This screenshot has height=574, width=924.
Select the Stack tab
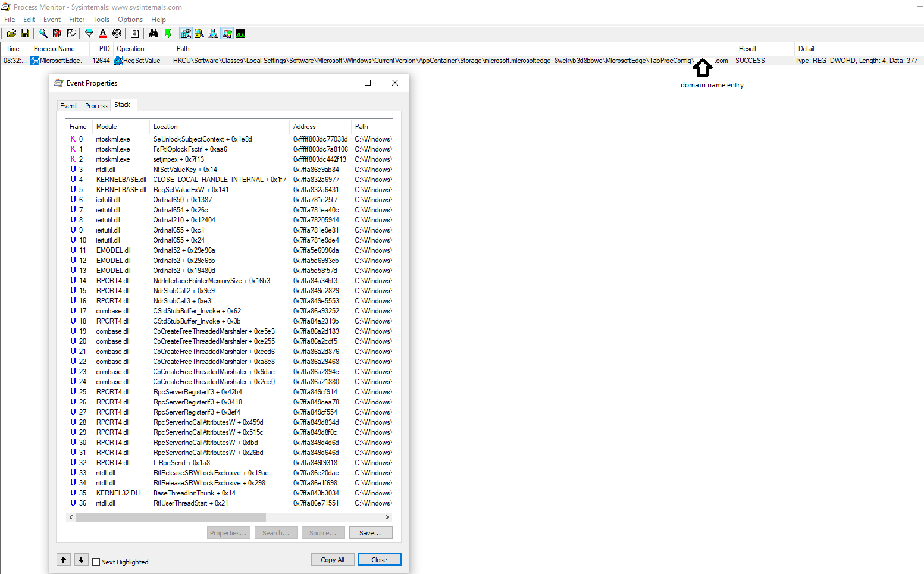(123, 105)
